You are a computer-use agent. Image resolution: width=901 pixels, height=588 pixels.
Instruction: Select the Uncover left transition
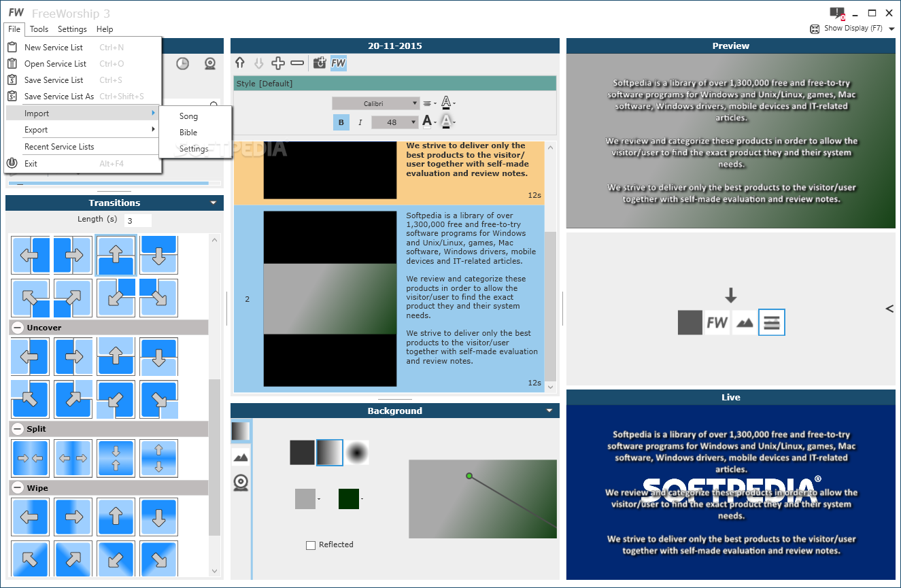coord(29,357)
